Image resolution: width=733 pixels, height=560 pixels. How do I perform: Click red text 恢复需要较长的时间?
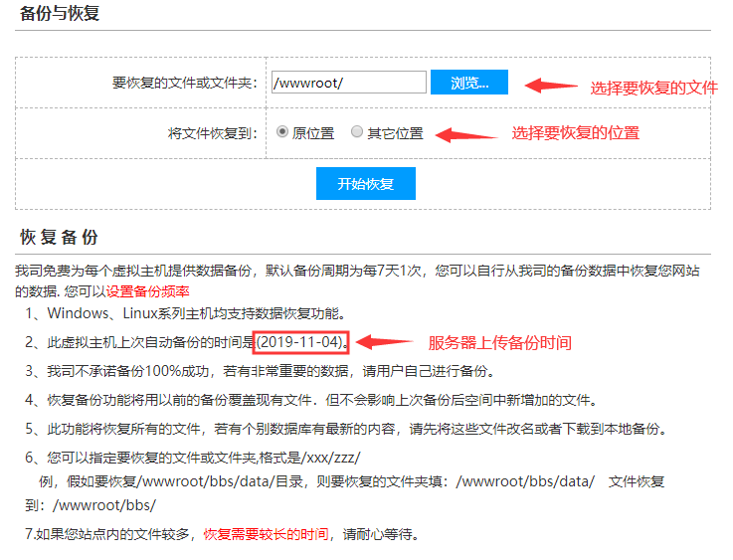(x=266, y=533)
